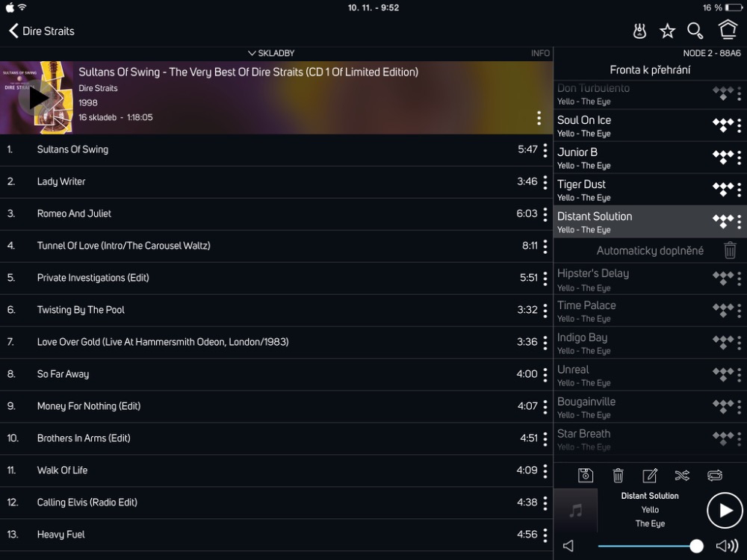747x560 pixels.
Task: Mute volume with the left speaker icon
Action: click(568, 546)
